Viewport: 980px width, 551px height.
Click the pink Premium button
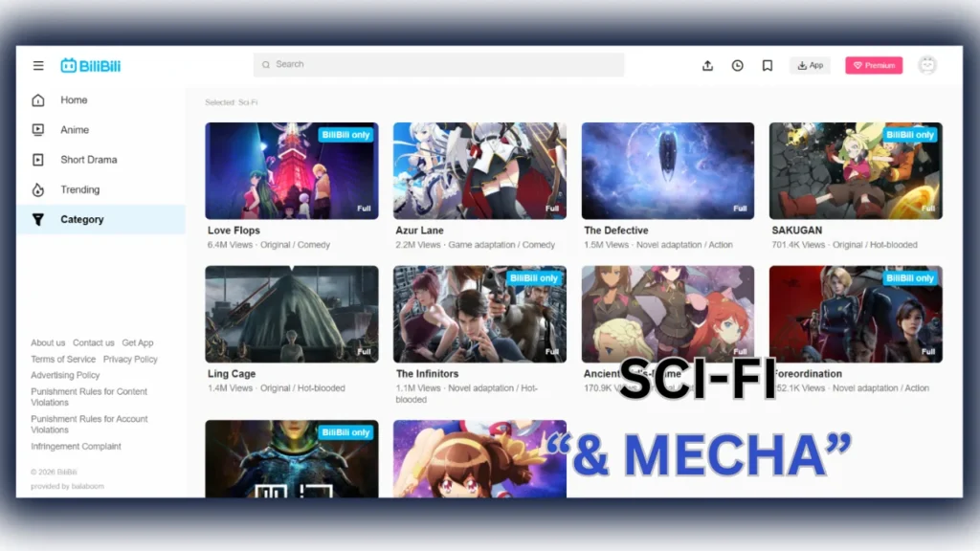coord(872,65)
